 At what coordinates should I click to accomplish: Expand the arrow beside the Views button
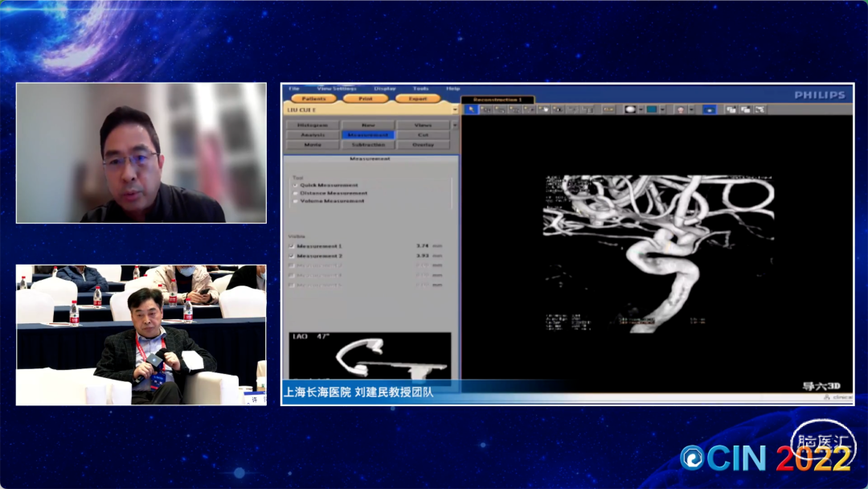(455, 125)
